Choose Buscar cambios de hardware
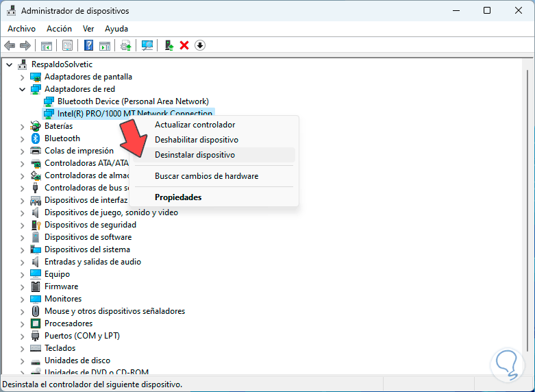The width and height of the screenshot is (535, 392). pyautogui.click(x=214, y=176)
